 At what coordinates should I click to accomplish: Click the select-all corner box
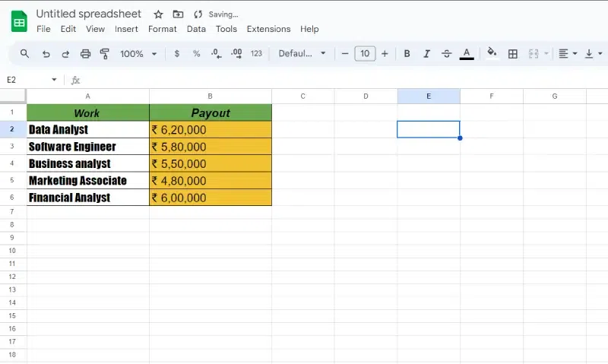point(13,97)
